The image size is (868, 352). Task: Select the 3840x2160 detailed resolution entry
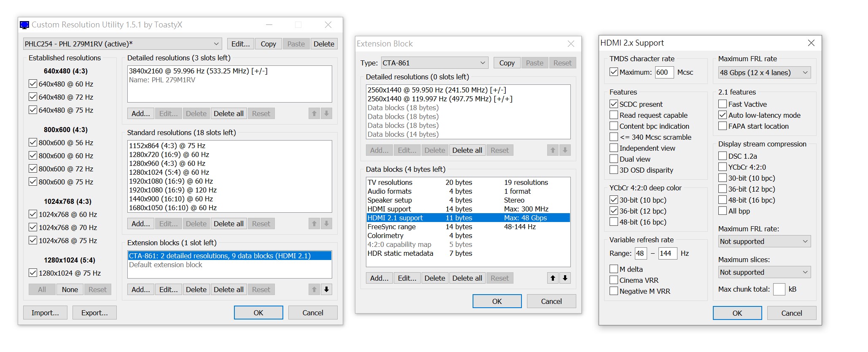pos(198,71)
